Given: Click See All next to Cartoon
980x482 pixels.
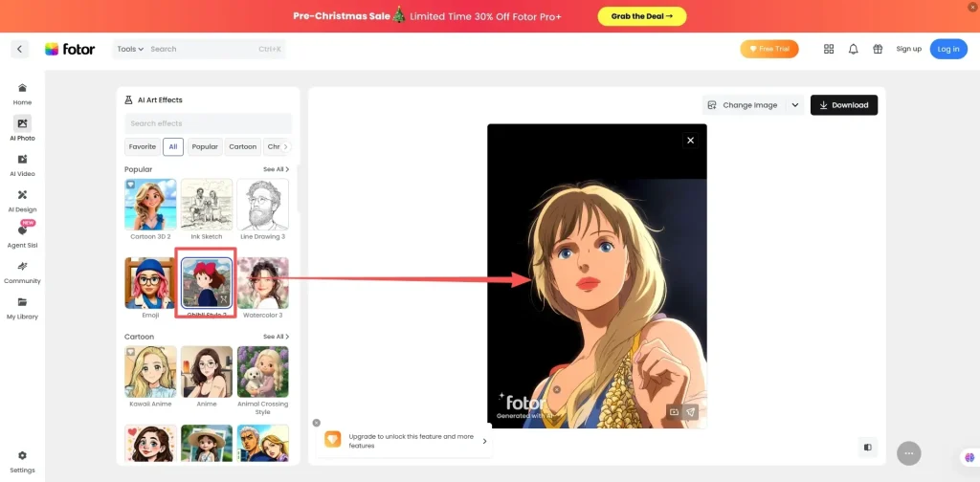Looking at the screenshot, I should coord(276,337).
